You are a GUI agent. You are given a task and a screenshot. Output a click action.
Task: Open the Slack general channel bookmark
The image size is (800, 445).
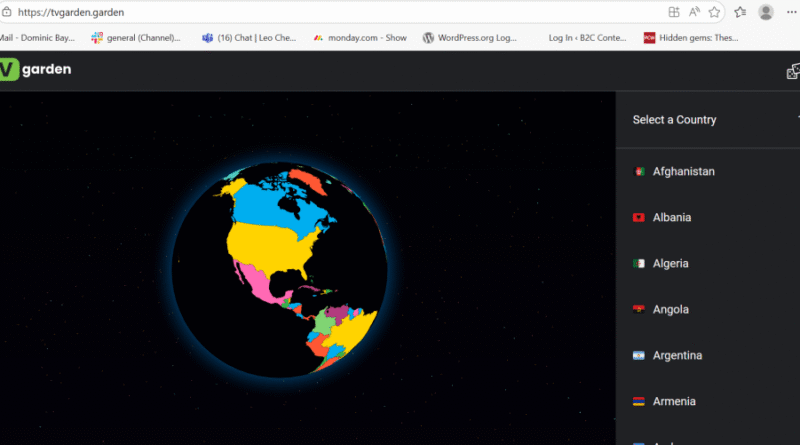tap(136, 38)
